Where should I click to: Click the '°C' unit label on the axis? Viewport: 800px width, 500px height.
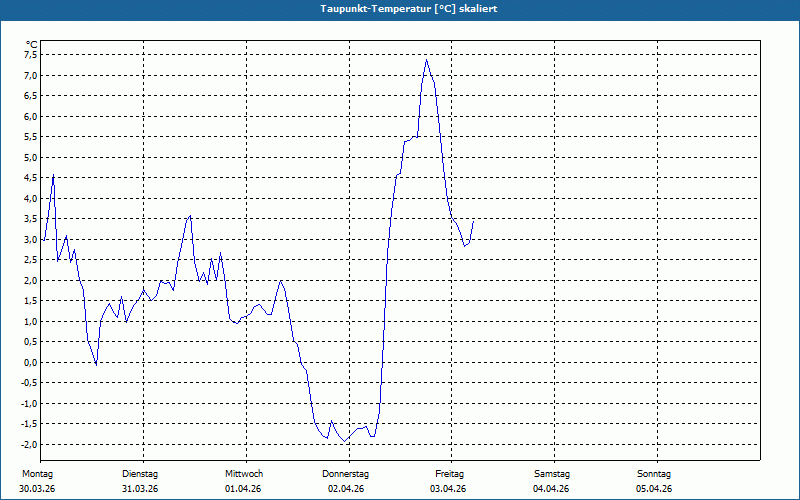coord(32,45)
